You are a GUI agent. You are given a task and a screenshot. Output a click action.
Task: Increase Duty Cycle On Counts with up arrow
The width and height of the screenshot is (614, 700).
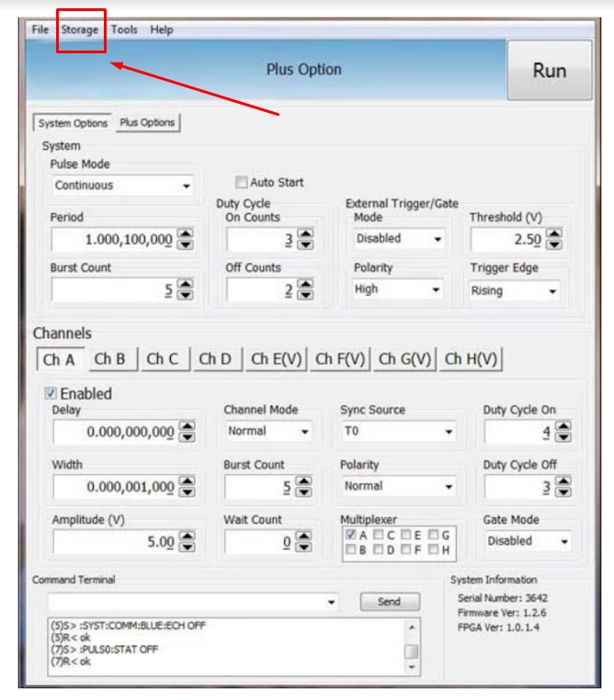306,233
